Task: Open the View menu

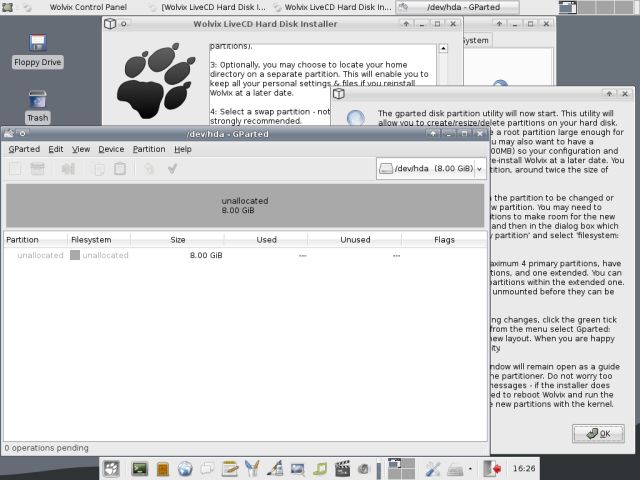Action: pos(81,149)
